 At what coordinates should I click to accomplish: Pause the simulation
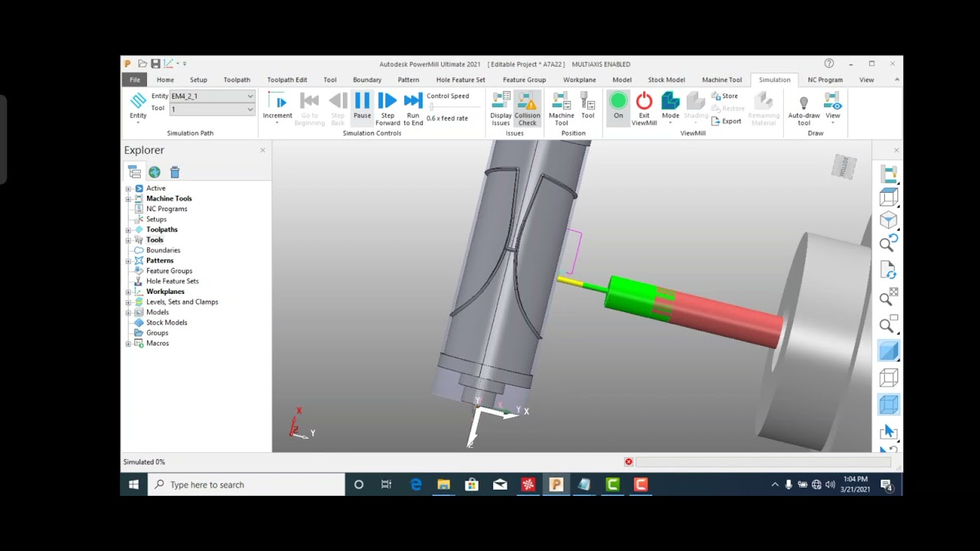pos(362,106)
